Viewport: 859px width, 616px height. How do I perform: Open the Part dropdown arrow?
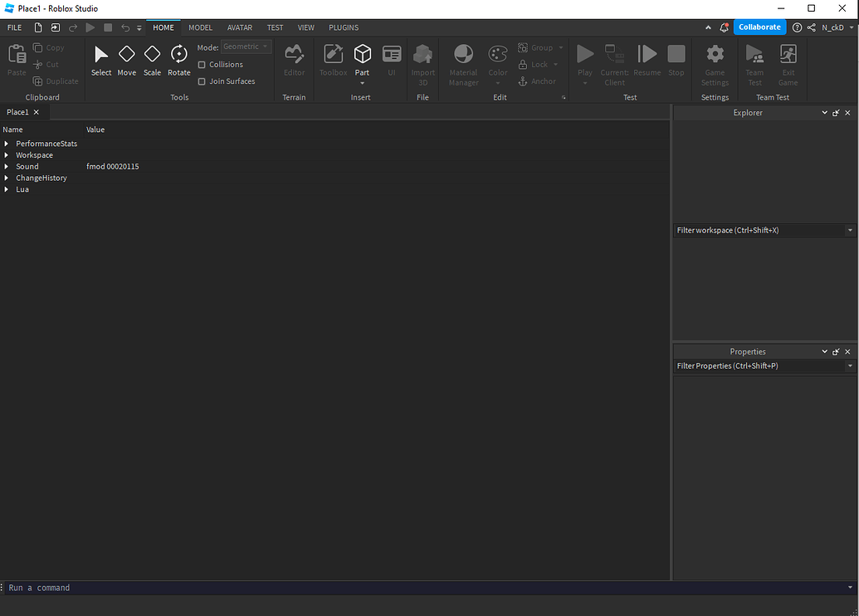coord(362,83)
